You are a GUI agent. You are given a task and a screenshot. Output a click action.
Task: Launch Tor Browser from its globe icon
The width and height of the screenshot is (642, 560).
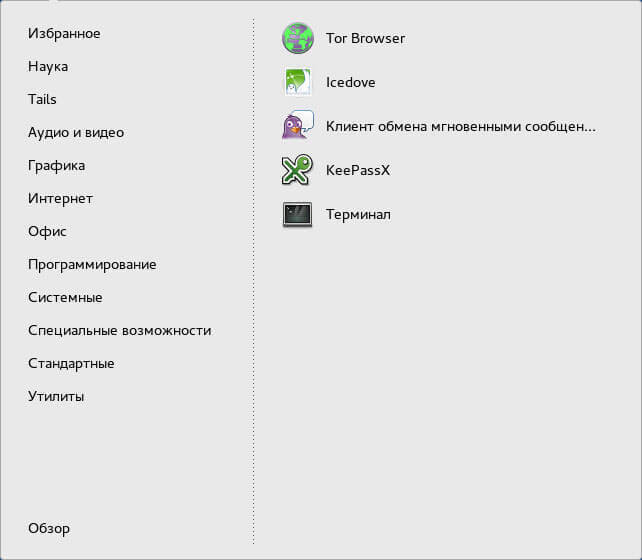pyautogui.click(x=298, y=38)
